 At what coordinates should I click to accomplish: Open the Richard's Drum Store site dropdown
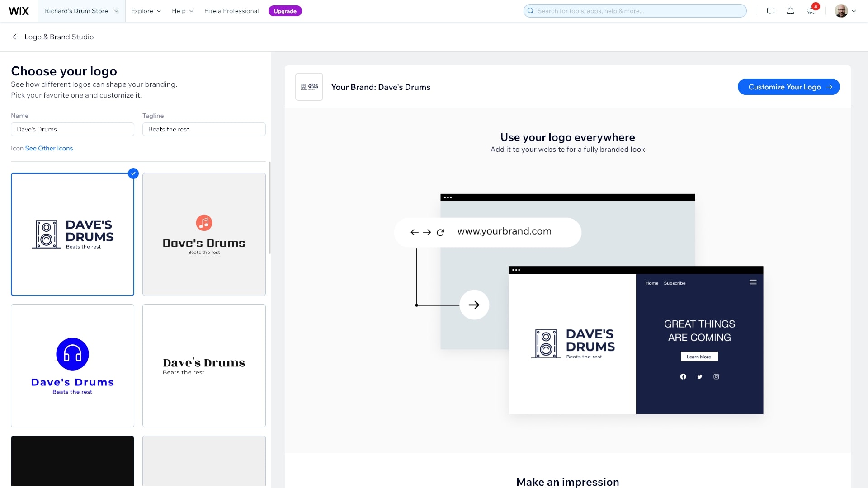pyautogui.click(x=81, y=11)
